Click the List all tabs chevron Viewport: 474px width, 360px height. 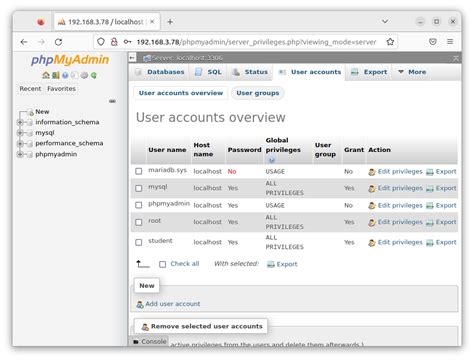tap(385, 21)
